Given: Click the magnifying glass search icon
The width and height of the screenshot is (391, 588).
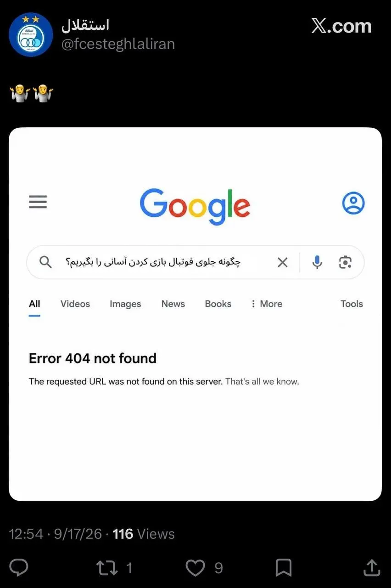Looking at the screenshot, I should click(x=45, y=262).
